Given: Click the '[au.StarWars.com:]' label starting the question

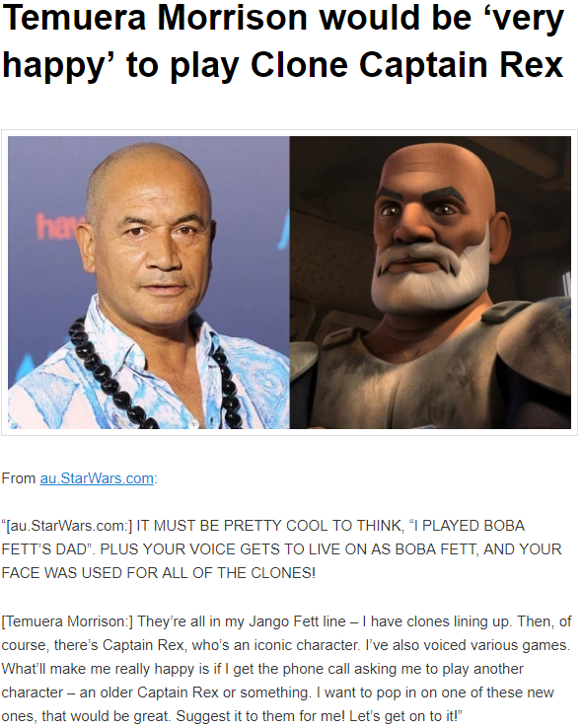Looking at the screenshot, I should click(x=67, y=526).
